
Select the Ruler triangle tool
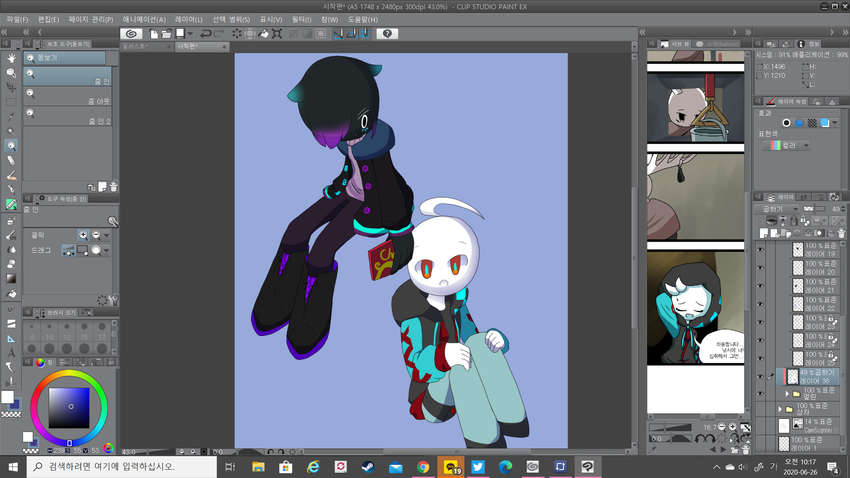tap(11, 338)
